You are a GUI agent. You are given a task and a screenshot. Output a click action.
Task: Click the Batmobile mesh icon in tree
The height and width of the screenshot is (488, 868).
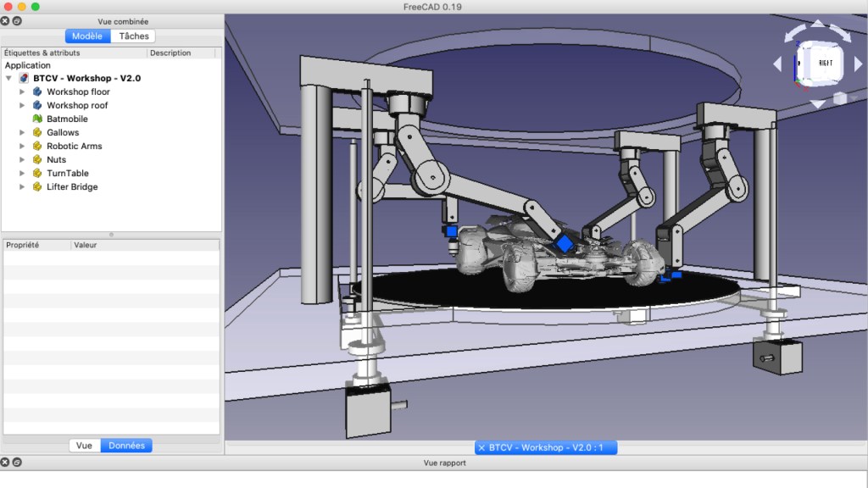pos(37,119)
